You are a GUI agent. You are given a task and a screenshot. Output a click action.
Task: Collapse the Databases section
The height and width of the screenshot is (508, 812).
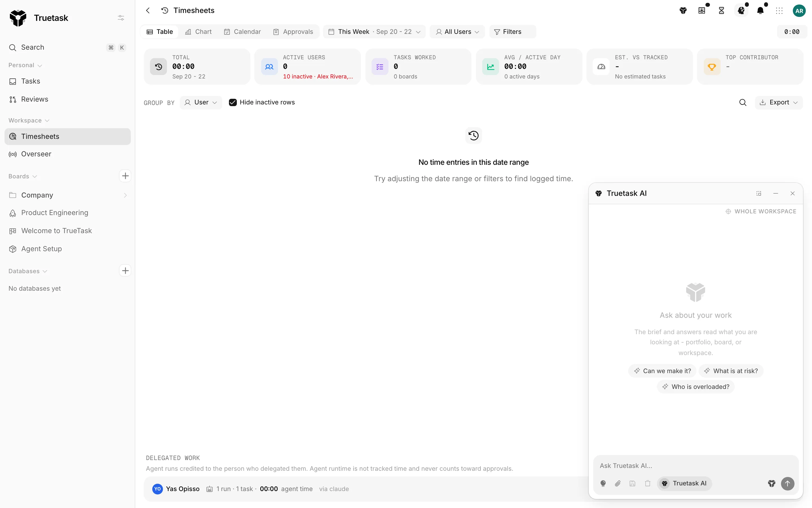tap(28, 271)
